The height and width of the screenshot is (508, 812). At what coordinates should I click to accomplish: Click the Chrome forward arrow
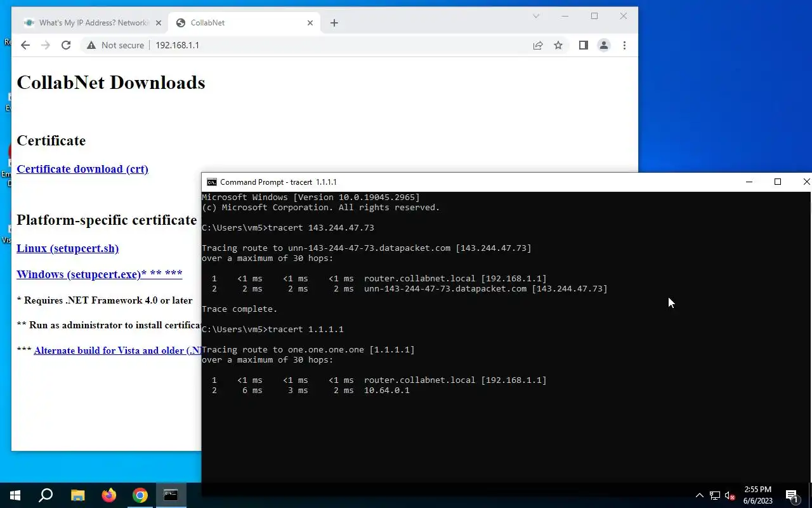pyautogui.click(x=46, y=45)
